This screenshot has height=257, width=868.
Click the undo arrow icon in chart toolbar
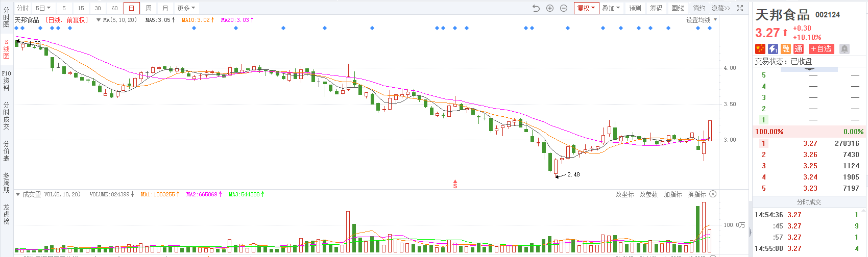[536, 8]
